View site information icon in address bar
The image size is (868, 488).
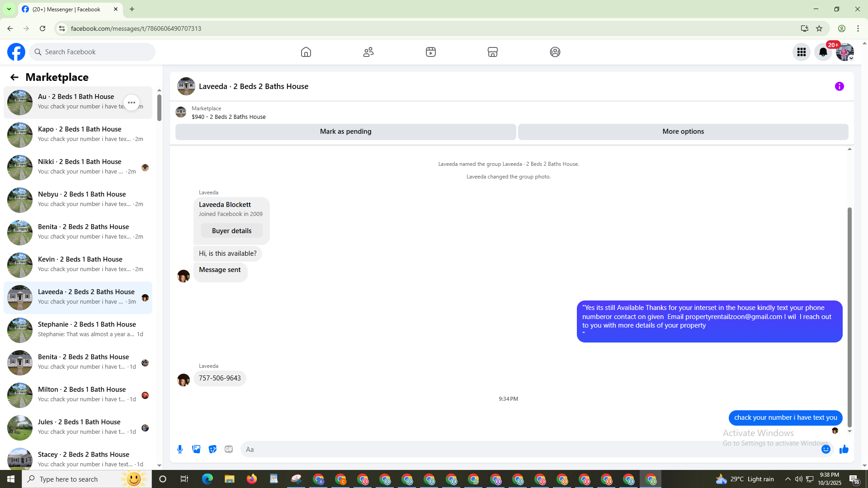tap(62, 28)
